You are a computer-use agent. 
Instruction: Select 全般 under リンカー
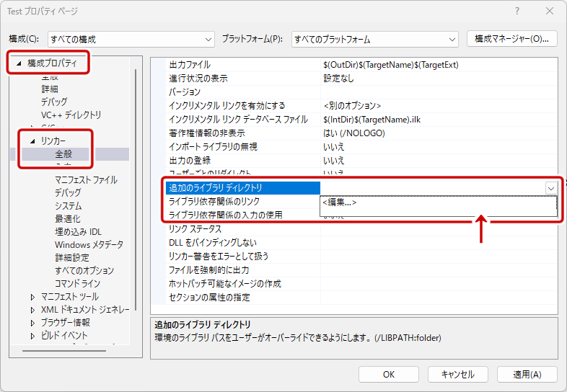(x=63, y=154)
